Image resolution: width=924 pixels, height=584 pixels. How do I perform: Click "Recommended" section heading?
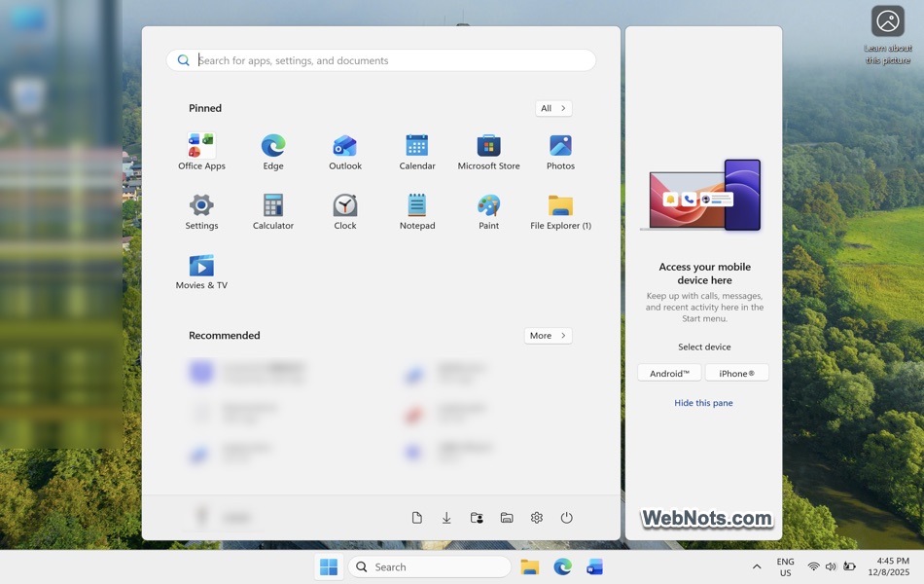(x=224, y=335)
